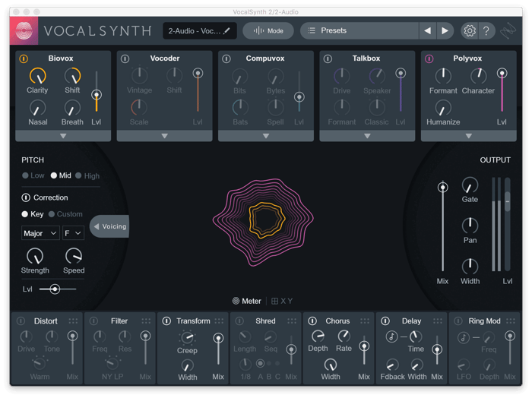Viewport: 532px width, 398px height.
Task: Toggle the Polyvox power button
Action: pos(429,58)
